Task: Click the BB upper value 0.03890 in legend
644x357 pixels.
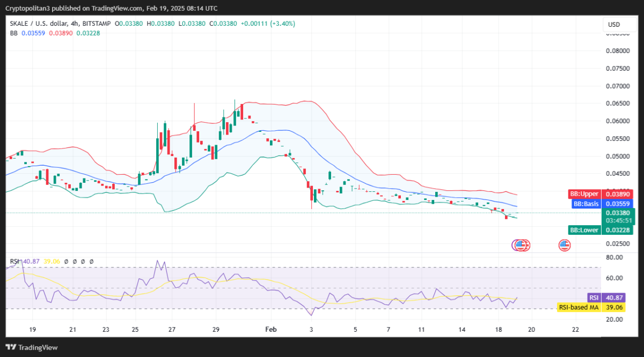Action: tap(60, 33)
